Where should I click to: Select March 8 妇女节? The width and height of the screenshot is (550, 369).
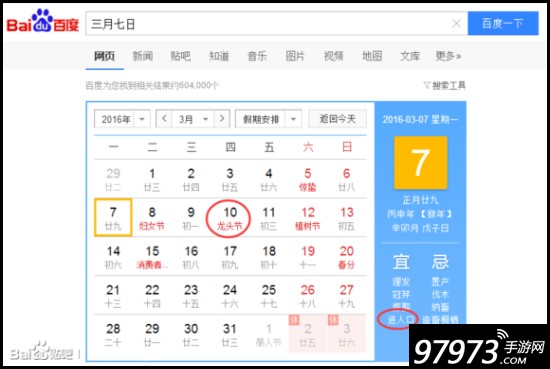click(x=152, y=218)
